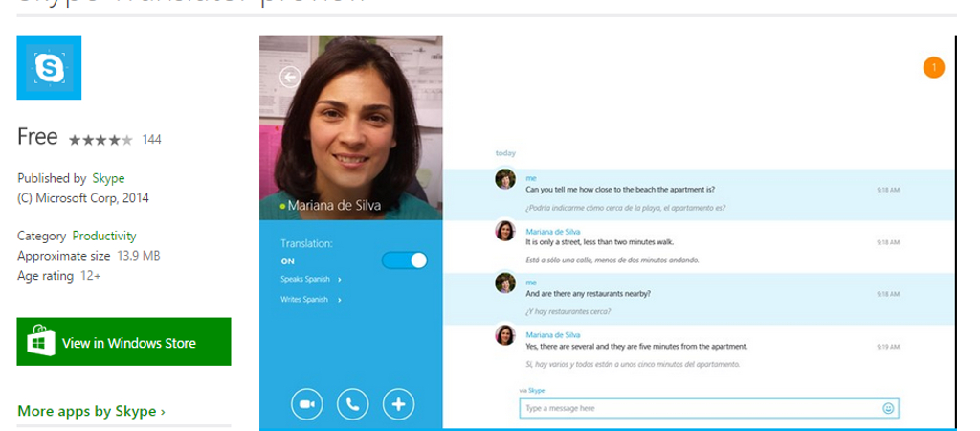Click the 'Age rating 12+' text
Screen dimensions: 980x431
tap(58, 275)
